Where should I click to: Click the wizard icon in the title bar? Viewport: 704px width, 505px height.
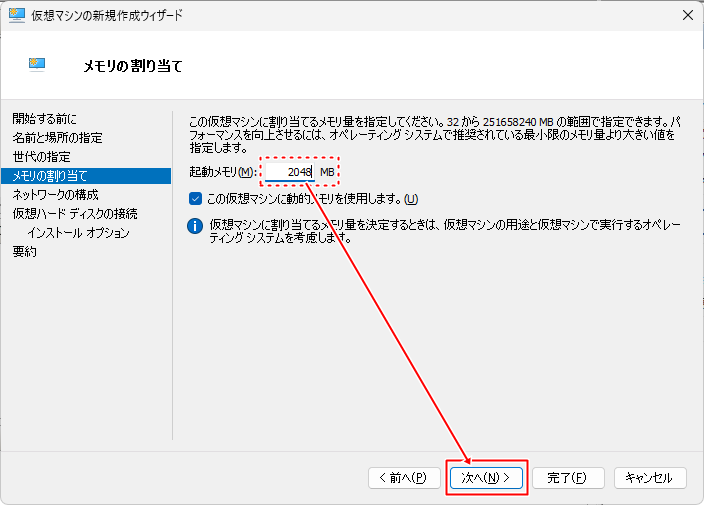click(x=17, y=15)
